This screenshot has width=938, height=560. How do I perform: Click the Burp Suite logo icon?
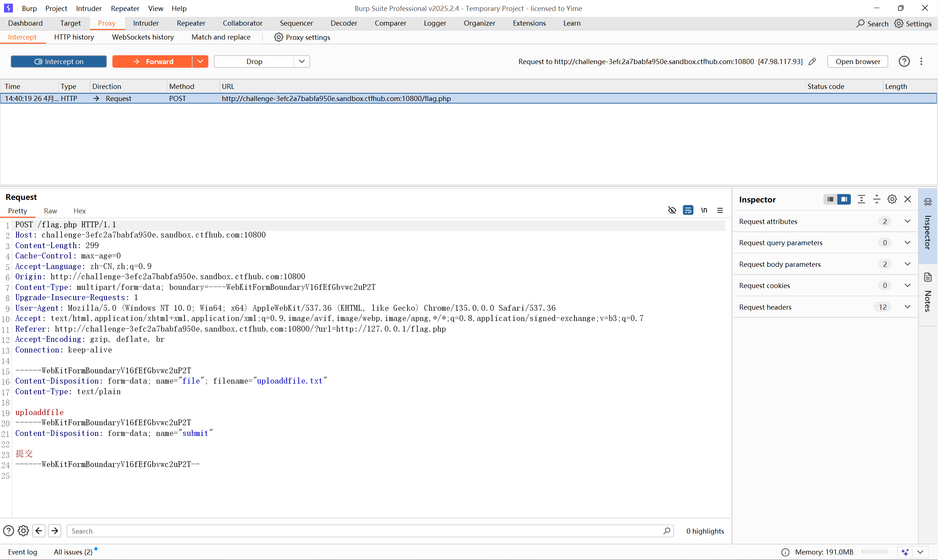coord(8,8)
